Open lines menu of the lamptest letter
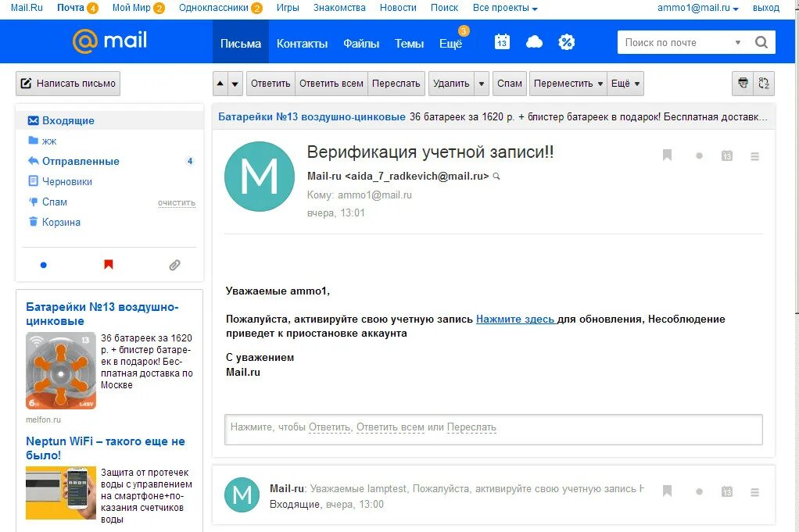Image resolution: width=799 pixels, height=532 pixels. click(x=754, y=492)
